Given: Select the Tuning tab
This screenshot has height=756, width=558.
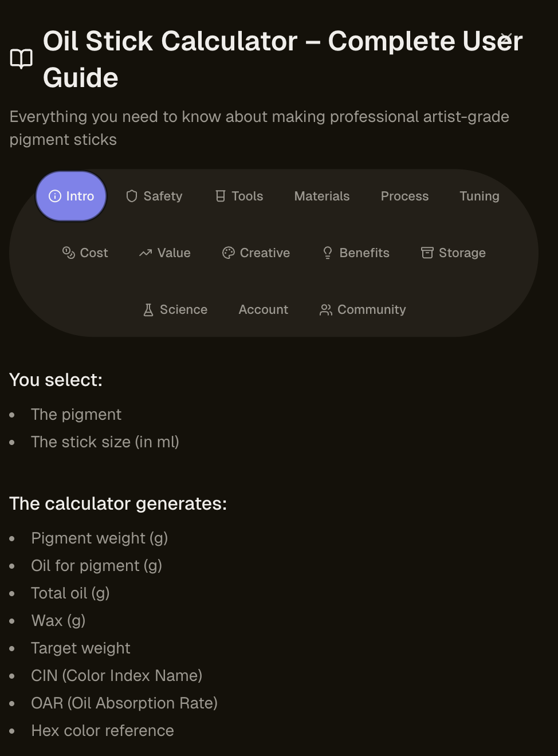Looking at the screenshot, I should [x=479, y=196].
